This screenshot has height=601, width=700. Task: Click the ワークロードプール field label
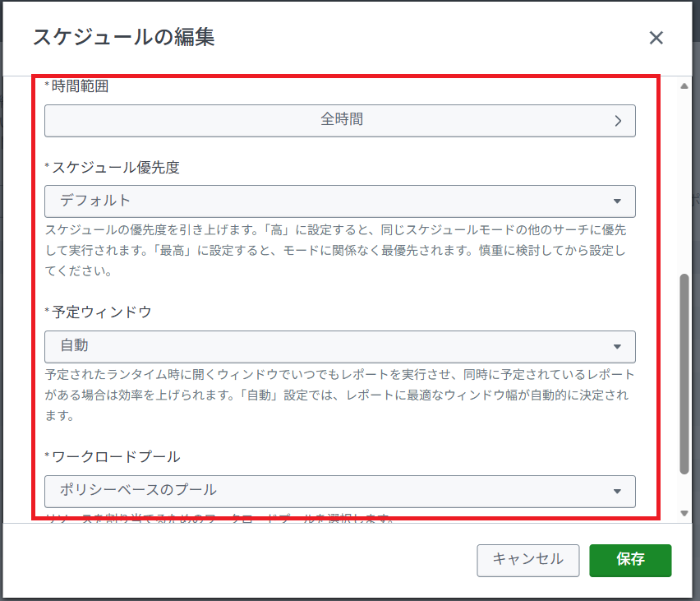[116, 457]
